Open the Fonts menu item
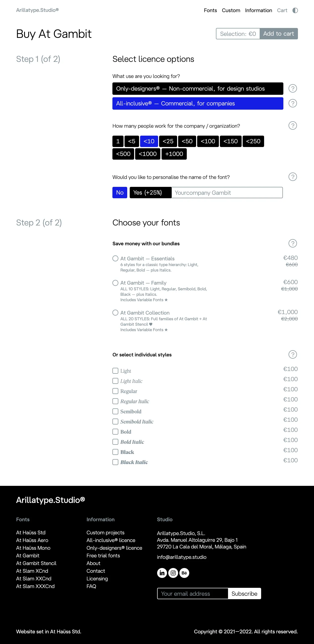 [210, 10]
